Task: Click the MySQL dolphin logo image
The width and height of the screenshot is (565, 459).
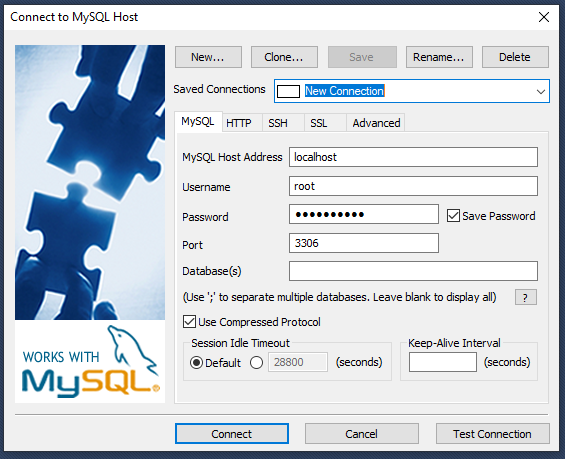Action: [x=90, y=361]
